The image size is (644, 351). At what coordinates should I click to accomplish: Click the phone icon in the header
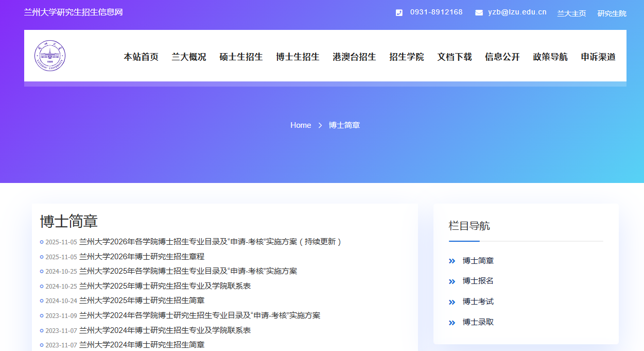399,13
